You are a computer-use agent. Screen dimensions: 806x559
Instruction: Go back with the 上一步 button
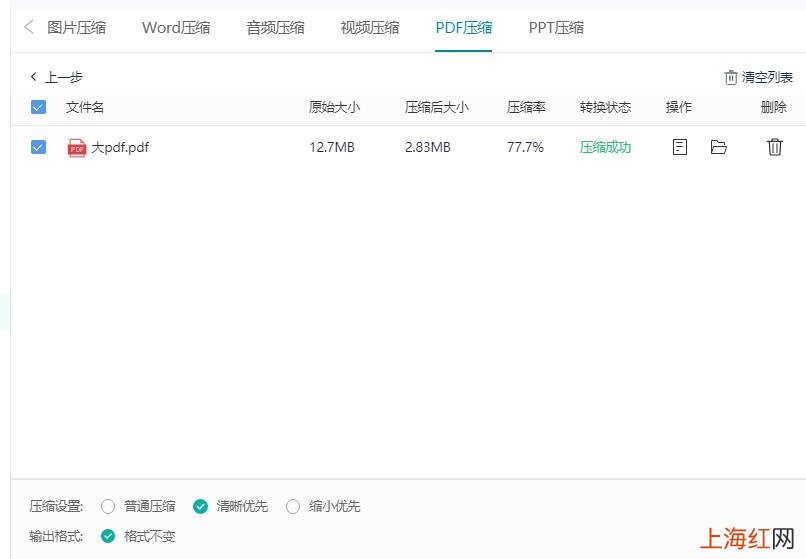pos(57,77)
